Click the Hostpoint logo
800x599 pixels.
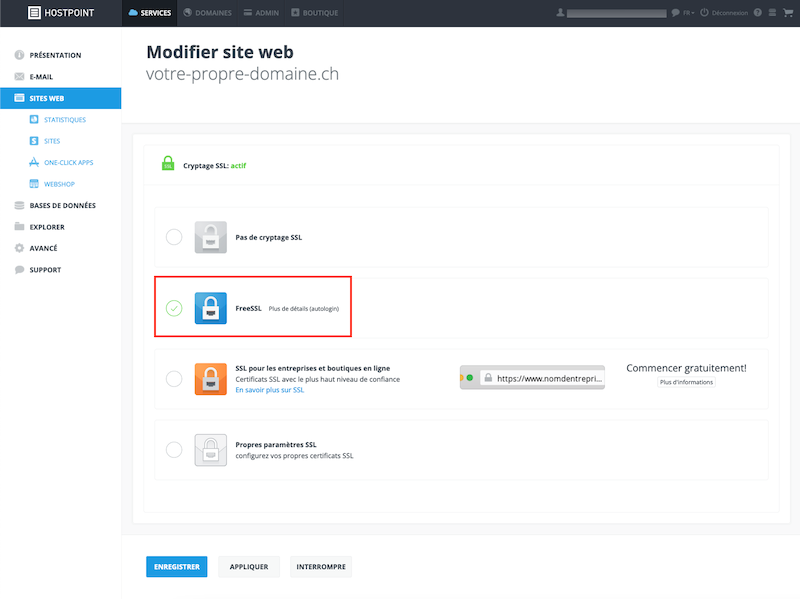(x=61, y=13)
